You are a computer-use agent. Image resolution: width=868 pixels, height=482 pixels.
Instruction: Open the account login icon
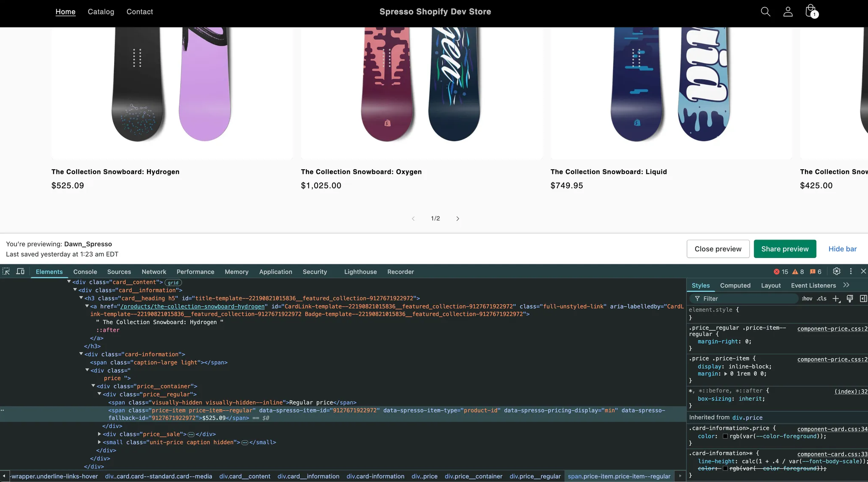[x=788, y=12]
